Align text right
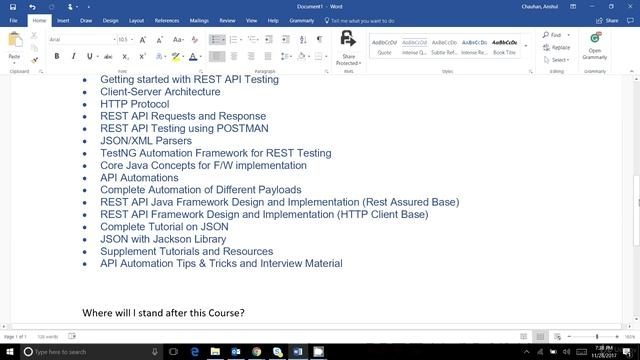Screen dimensions: 640x360 [251, 56]
